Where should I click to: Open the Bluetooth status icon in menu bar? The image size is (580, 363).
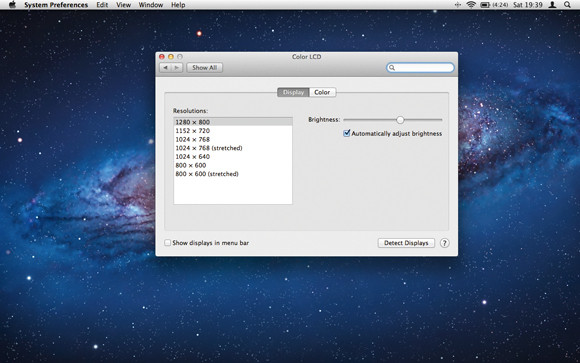click(x=458, y=5)
